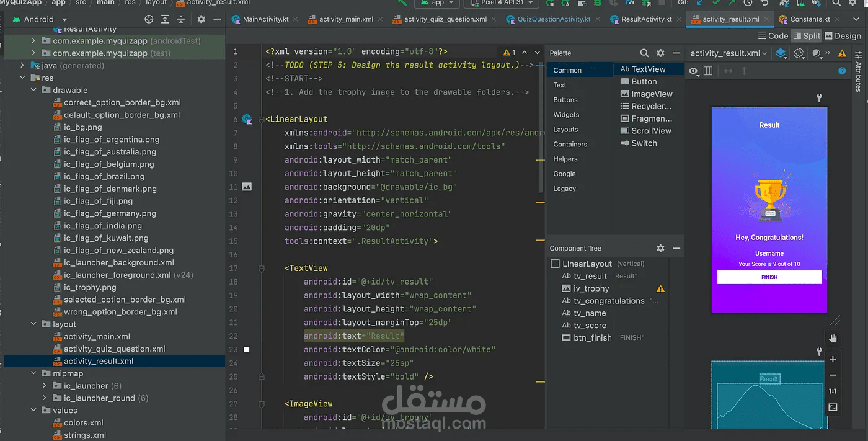Collapse the values folder
Viewport: 868px width, 441px height.
pos(34,410)
